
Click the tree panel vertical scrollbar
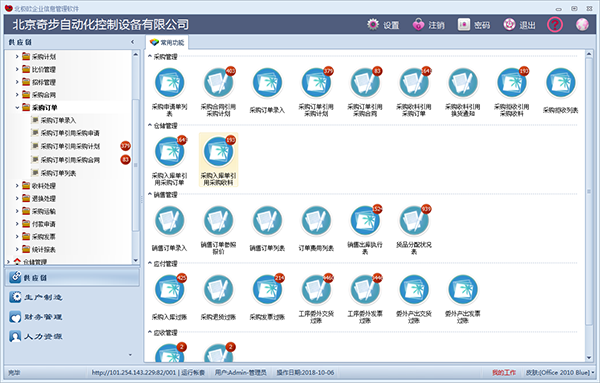coord(135,165)
